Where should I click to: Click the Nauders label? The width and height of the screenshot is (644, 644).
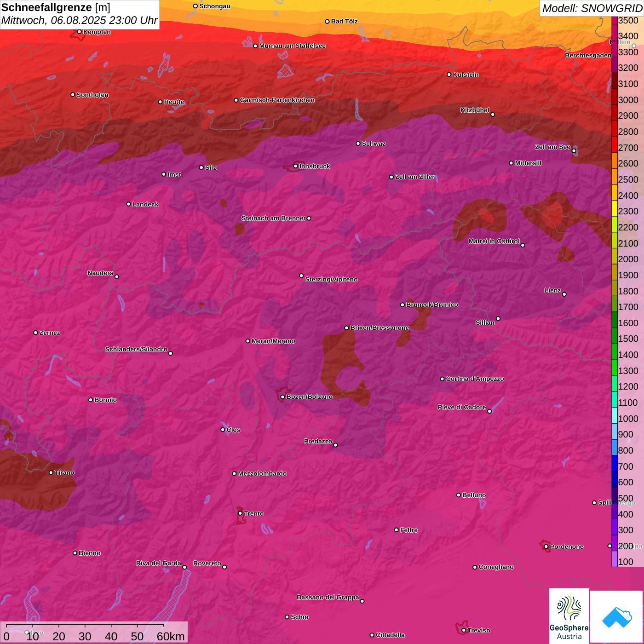coord(100,273)
